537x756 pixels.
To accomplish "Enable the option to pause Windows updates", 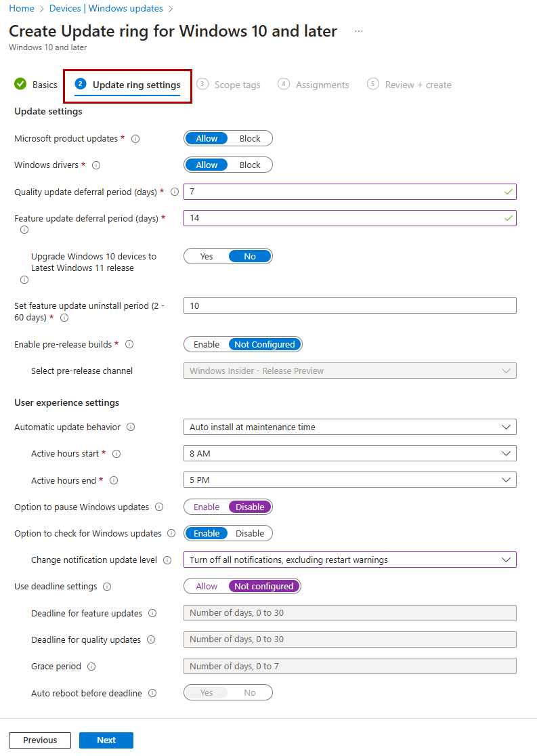I will [x=205, y=507].
